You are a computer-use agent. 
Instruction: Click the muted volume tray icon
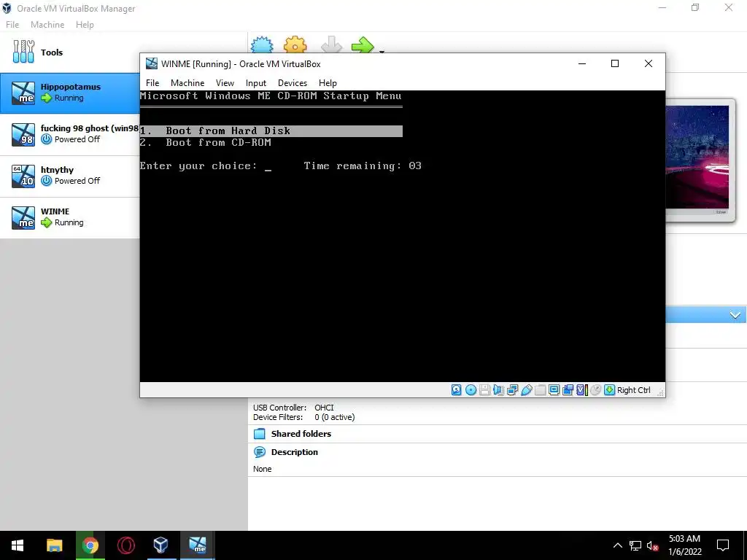pos(652,545)
